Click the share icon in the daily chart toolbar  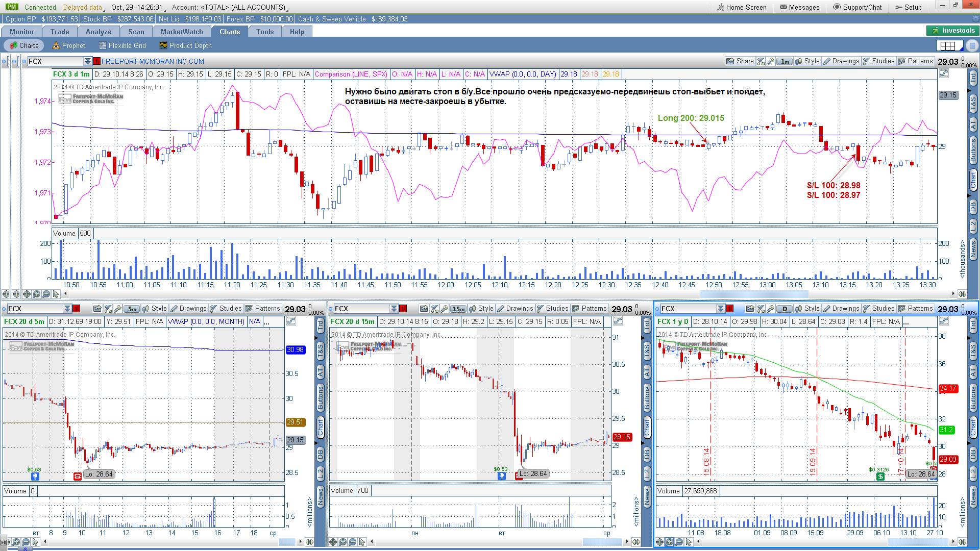point(750,309)
